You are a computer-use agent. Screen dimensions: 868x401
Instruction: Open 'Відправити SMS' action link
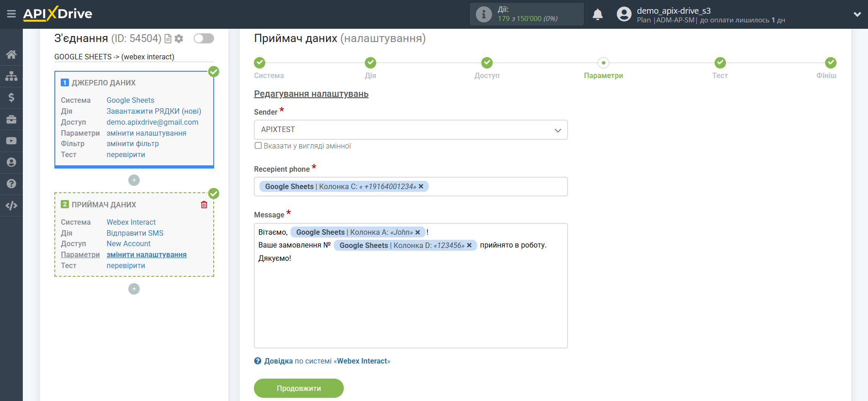(x=135, y=233)
